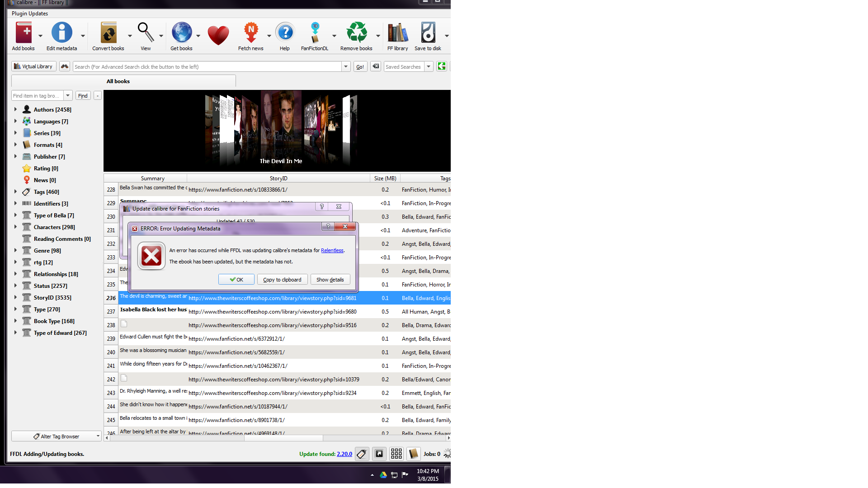The width and height of the screenshot is (868, 488).
Task: Open the Plugin Updates menu
Action: (30, 14)
